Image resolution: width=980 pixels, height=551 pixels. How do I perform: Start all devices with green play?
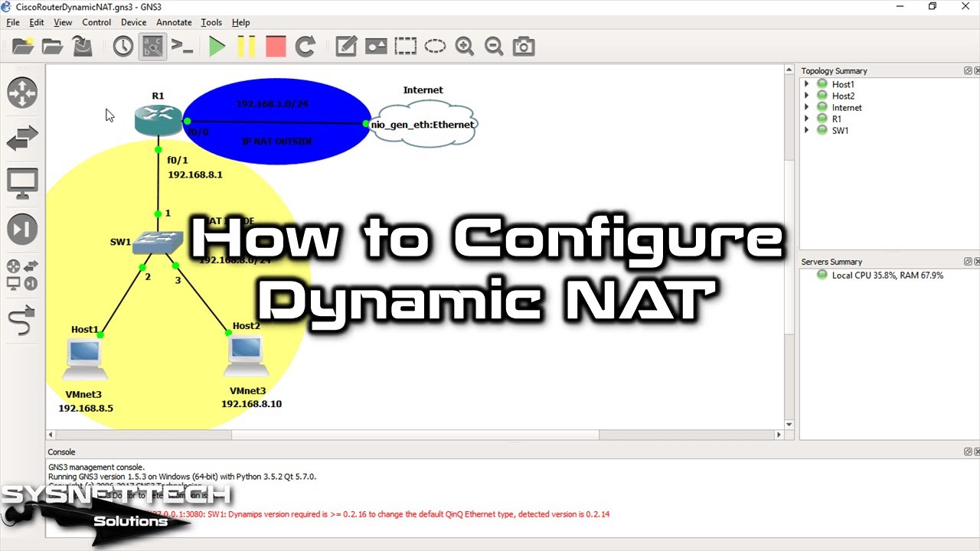(x=217, y=47)
